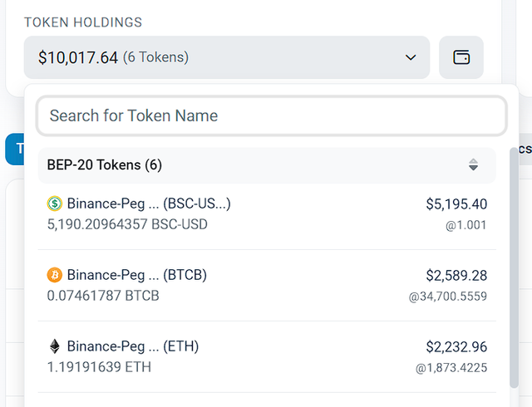This screenshot has width=532, height=407.
Task: Click the BSC-USD green dollar token icon
Action: [54, 203]
